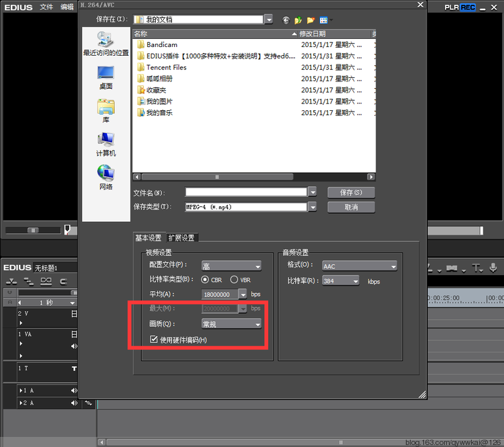Click the 文件名 filename input field
The width and height of the screenshot is (504, 447).
246,192
